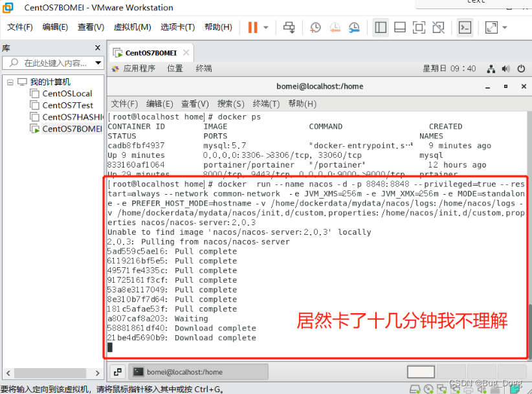Enter full screen mode icon
The image size is (532, 394).
click(x=419, y=27)
